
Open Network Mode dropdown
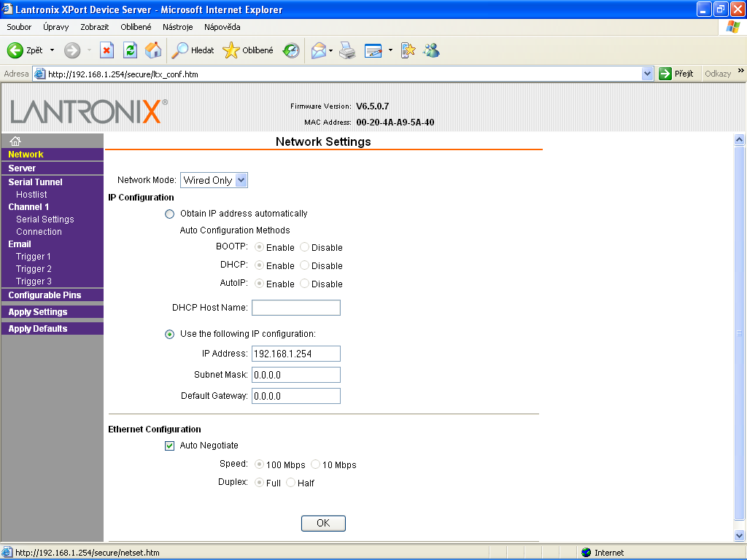click(x=214, y=180)
